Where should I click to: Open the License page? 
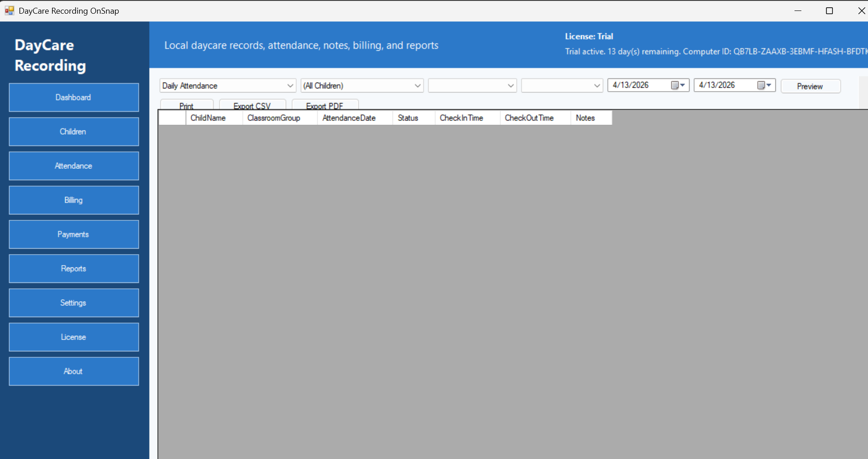74,337
